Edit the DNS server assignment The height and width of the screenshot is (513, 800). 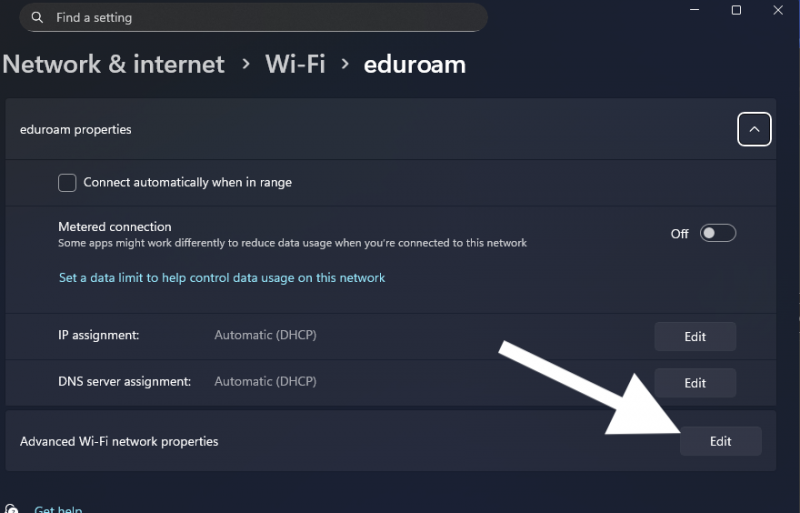pos(695,383)
